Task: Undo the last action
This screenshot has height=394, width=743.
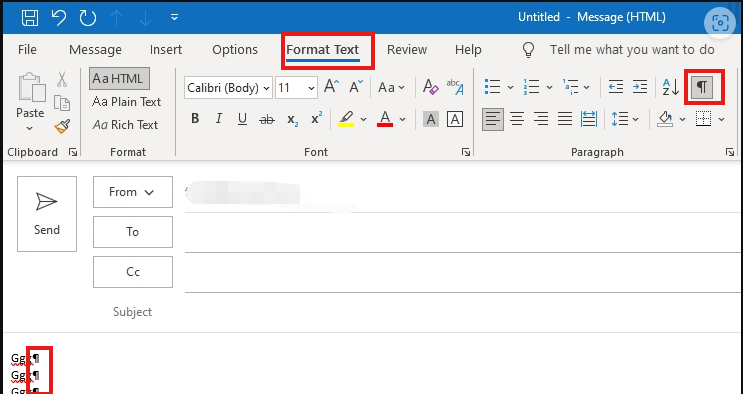Action: point(59,18)
